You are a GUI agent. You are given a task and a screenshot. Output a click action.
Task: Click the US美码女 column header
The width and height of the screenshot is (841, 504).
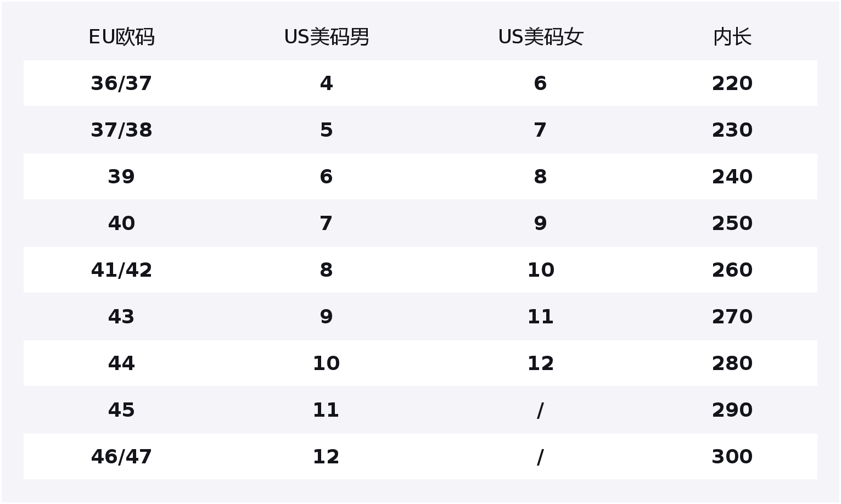tap(540, 37)
